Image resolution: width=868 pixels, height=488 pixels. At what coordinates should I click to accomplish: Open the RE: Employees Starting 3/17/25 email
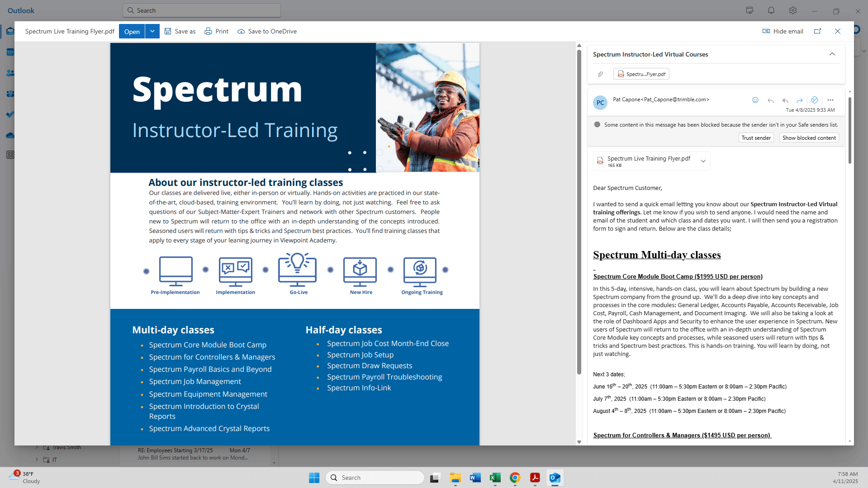point(194,454)
